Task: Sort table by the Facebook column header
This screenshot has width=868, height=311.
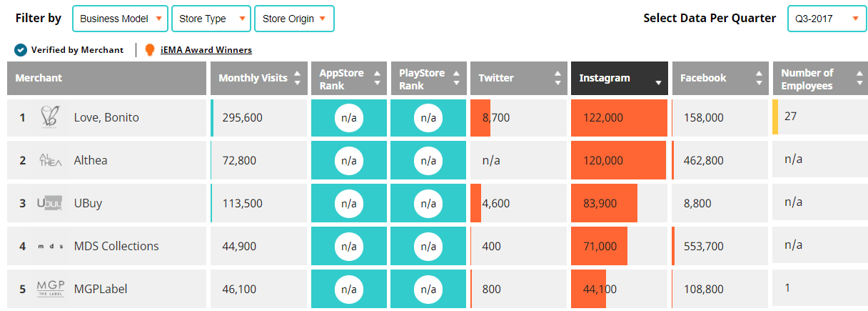Action: click(720, 79)
